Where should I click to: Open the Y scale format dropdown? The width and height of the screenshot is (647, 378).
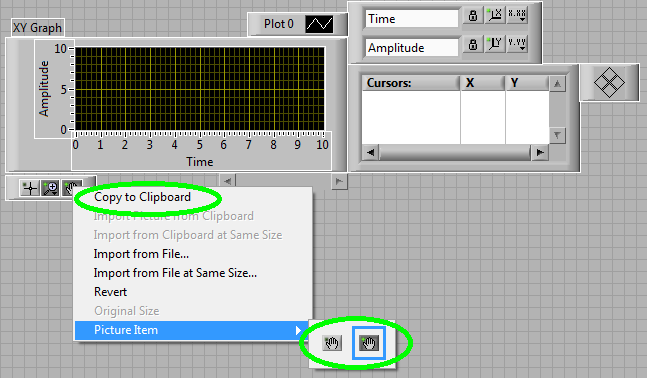[517, 44]
